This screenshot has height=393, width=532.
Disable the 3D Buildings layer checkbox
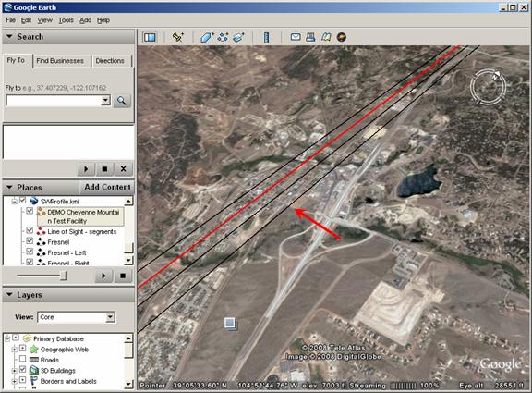point(22,369)
